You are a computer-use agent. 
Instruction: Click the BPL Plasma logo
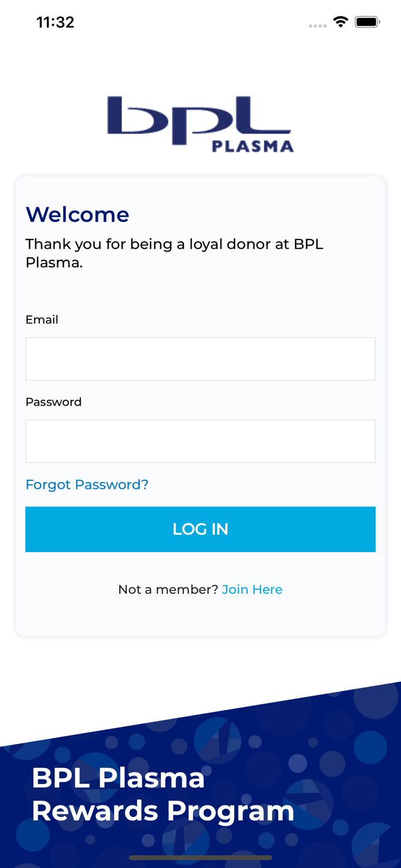pyautogui.click(x=200, y=122)
